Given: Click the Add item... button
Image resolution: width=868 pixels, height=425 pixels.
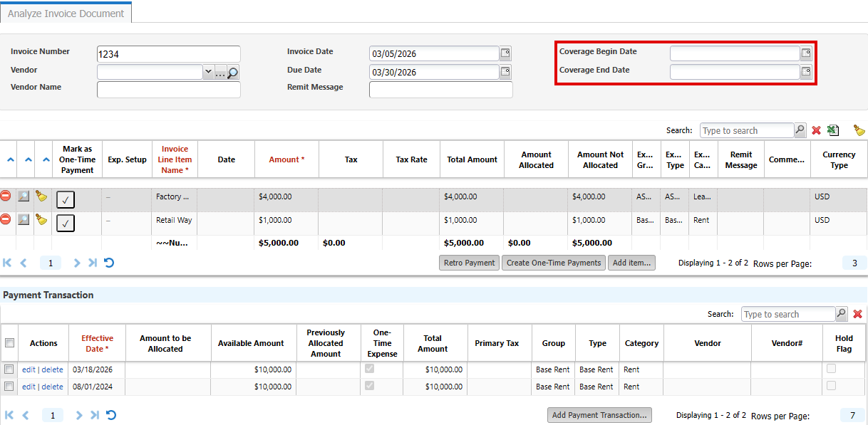Looking at the screenshot, I should [632, 263].
